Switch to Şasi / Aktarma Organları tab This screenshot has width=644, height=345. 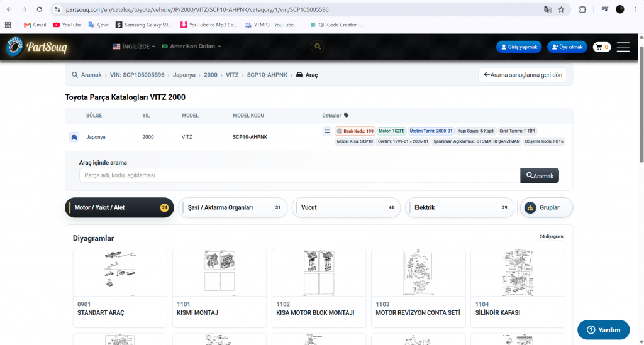tap(233, 207)
